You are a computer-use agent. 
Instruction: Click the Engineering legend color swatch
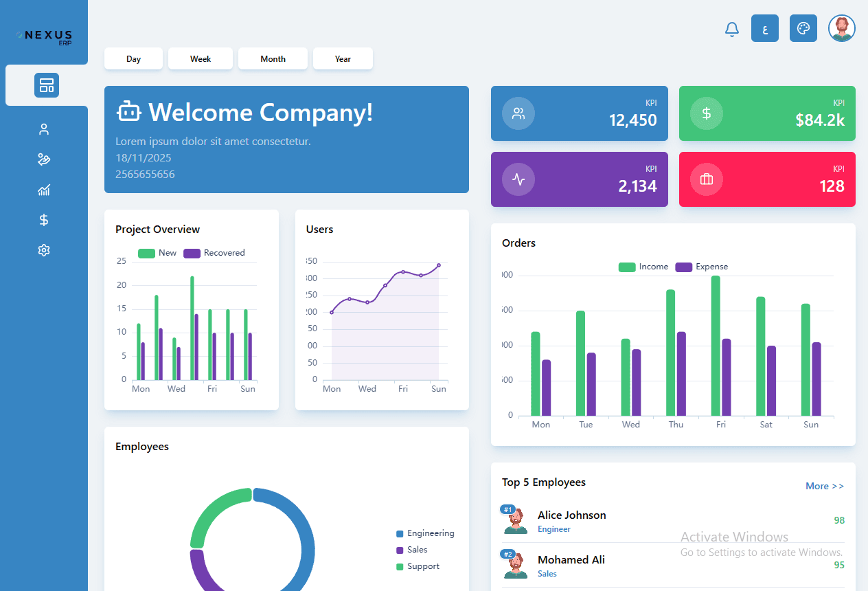click(x=400, y=534)
